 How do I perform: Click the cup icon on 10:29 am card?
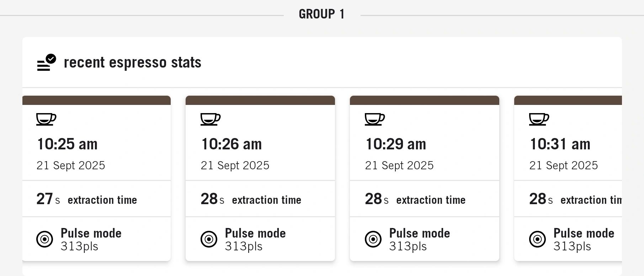[x=375, y=119]
